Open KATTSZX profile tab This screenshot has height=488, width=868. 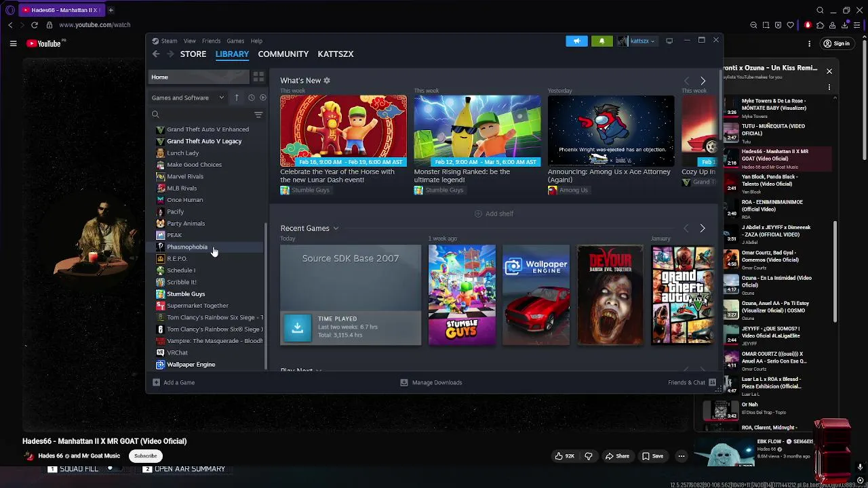coord(336,54)
